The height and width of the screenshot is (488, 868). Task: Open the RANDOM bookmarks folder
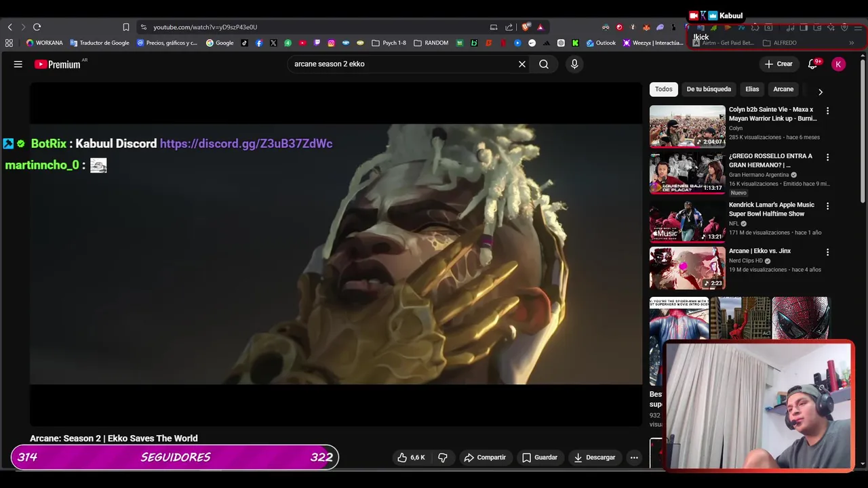click(431, 43)
